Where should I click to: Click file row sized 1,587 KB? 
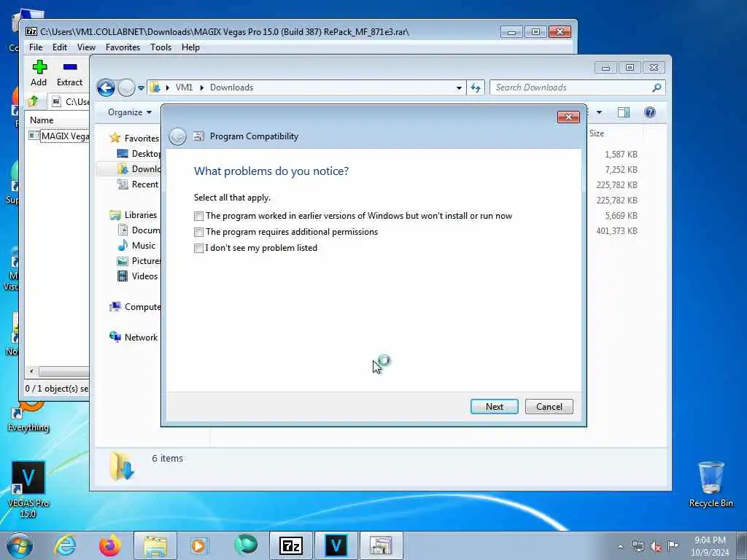[621, 155]
